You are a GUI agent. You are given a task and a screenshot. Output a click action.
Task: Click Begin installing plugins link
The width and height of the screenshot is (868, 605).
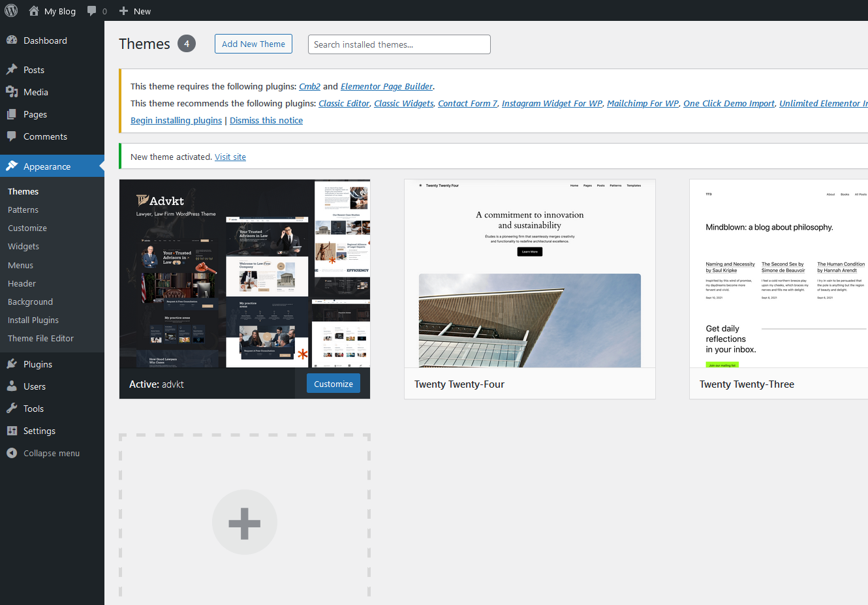click(x=176, y=120)
